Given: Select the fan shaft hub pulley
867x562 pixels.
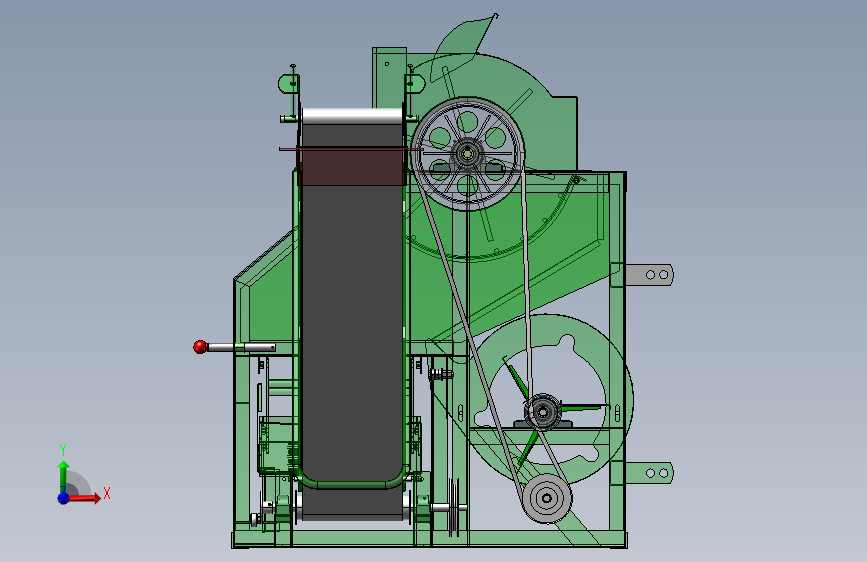Looking at the screenshot, I should tap(542, 412).
